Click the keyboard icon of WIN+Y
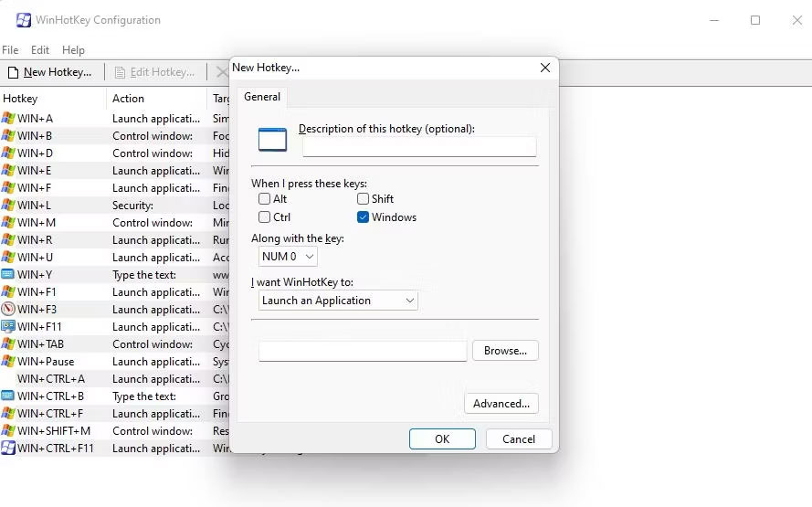 click(x=8, y=274)
